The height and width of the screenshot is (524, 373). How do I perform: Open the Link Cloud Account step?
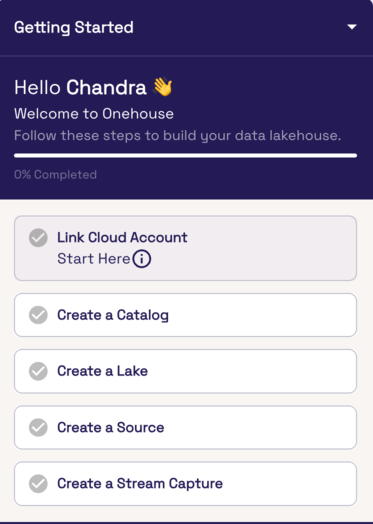tap(185, 248)
